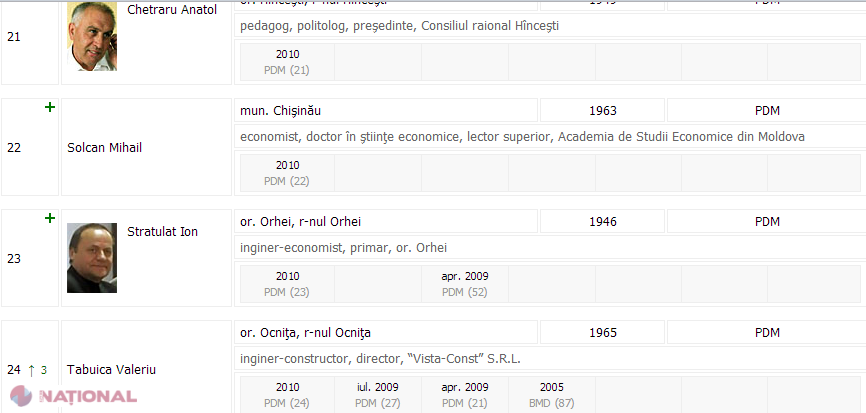The height and width of the screenshot is (413, 866).
Task: Click the PDM party cell for Solcan Mihail
Action: pyautogui.click(x=767, y=110)
